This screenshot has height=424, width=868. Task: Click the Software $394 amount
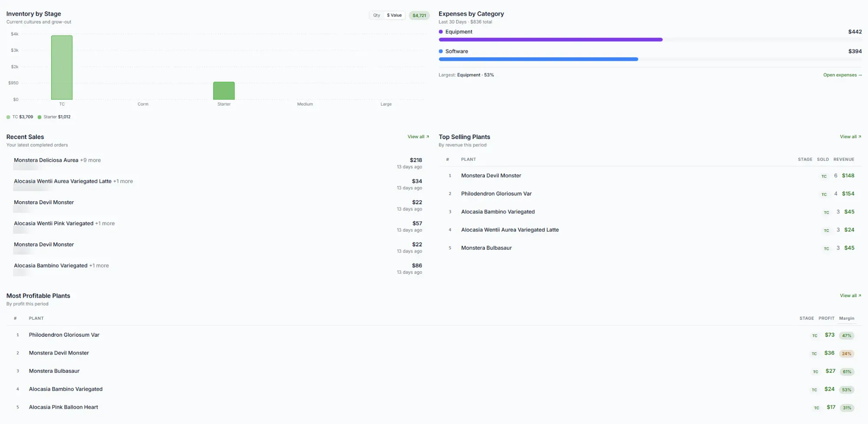click(x=855, y=51)
